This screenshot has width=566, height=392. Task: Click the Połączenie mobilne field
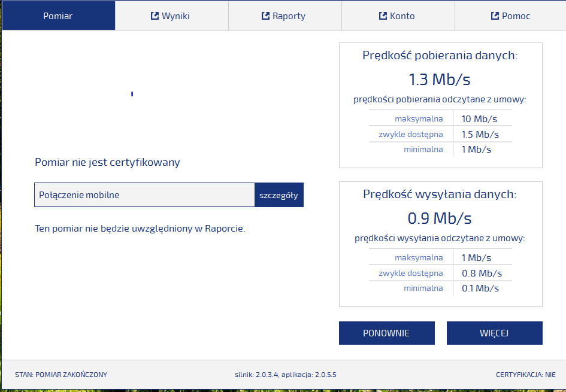(144, 195)
